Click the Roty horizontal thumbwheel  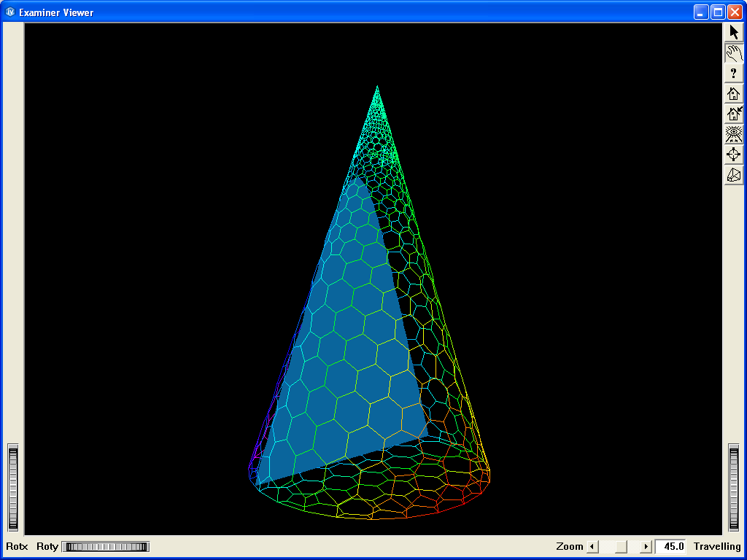coord(105,547)
